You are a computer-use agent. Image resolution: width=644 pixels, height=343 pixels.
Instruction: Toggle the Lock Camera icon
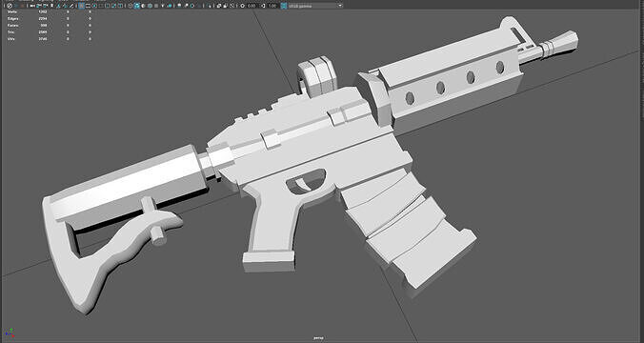pos(39,6)
